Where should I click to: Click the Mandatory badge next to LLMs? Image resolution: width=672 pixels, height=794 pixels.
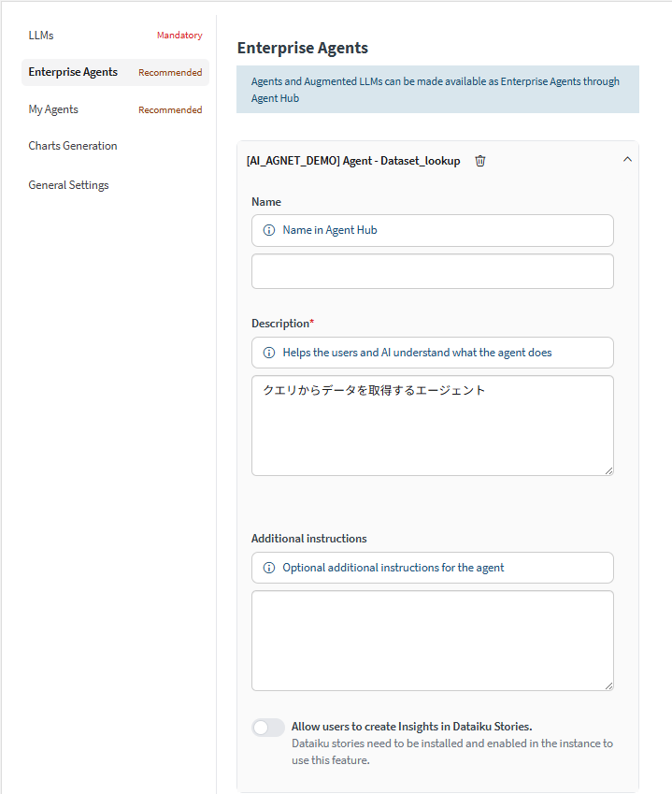(179, 36)
